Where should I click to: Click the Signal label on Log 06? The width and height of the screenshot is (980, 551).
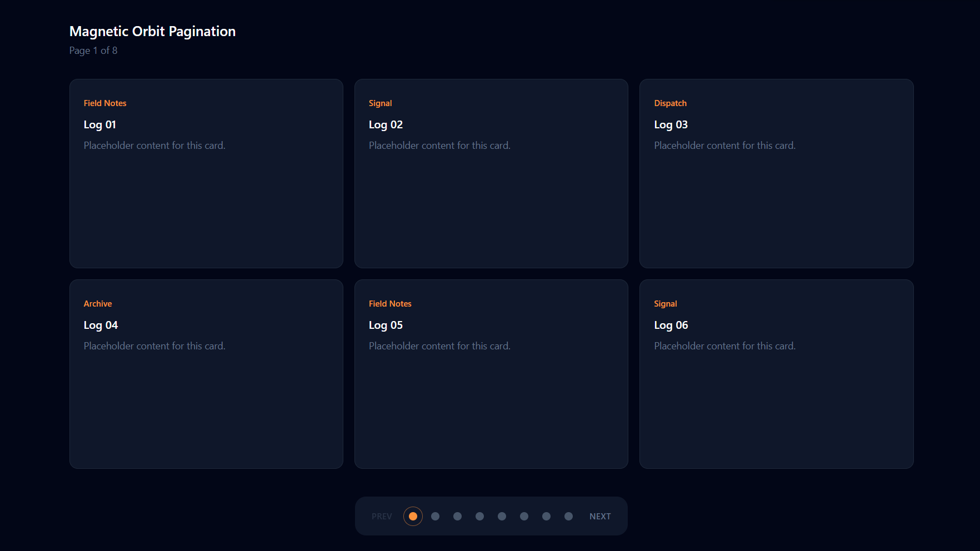pyautogui.click(x=665, y=304)
